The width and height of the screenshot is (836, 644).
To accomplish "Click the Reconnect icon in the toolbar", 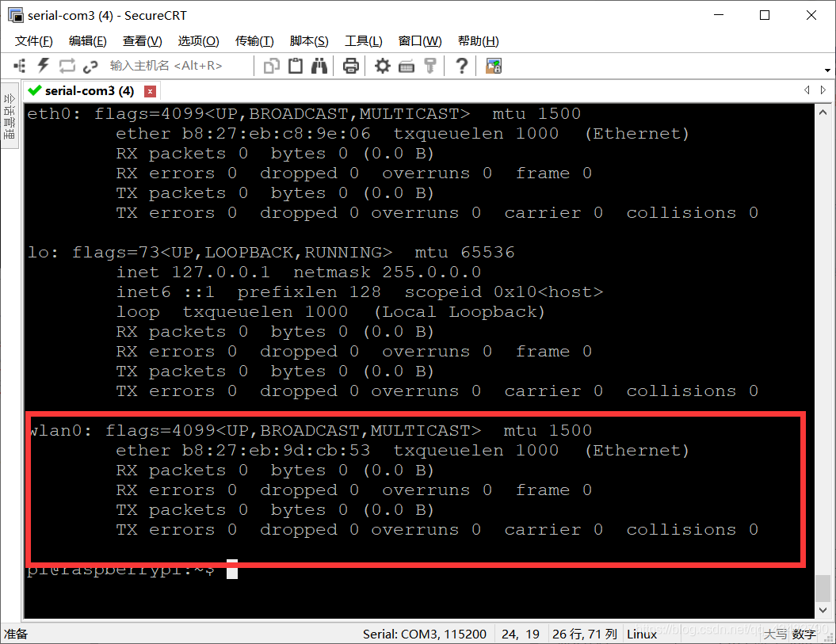I will click(67, 66).
